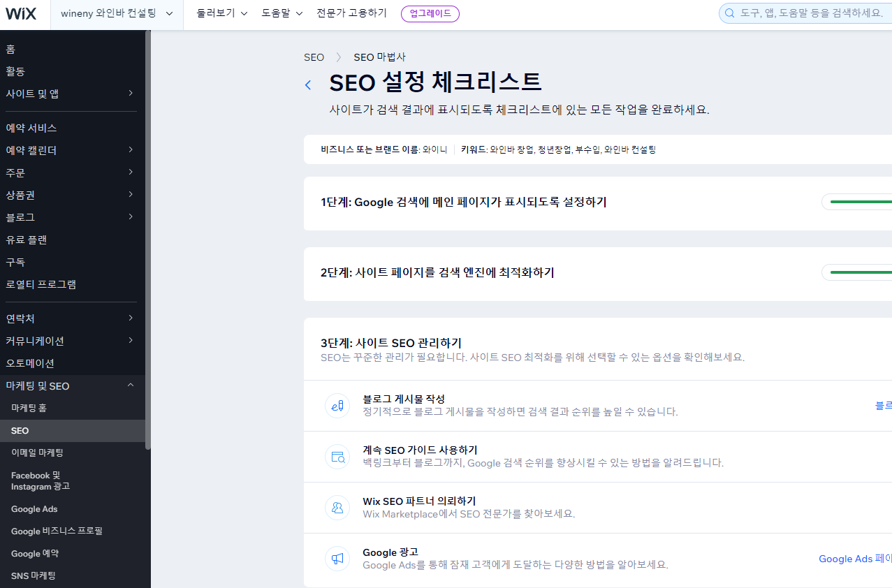Click the Google 광고 megaphone icon
Viewport: 892px width, 588px height.
click(337, 559)
